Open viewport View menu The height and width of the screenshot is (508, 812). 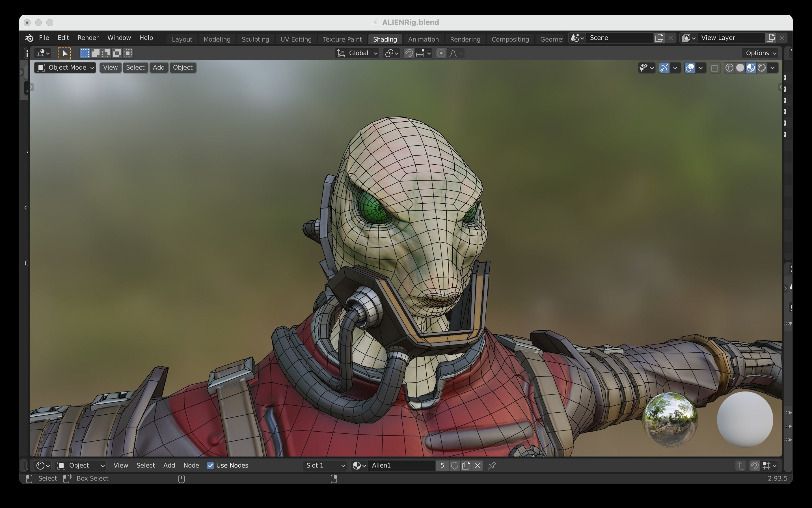click(x=110, y=68)
